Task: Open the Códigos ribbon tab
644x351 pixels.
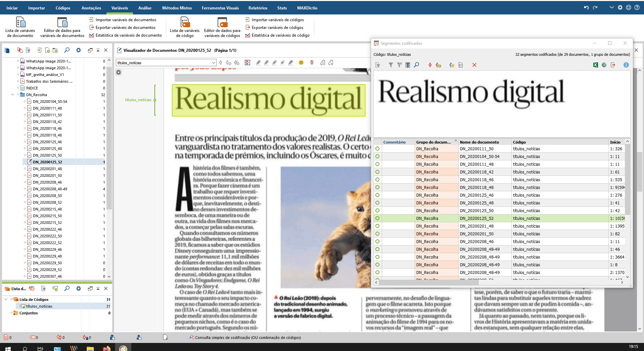Action: (x=63, y=8)
